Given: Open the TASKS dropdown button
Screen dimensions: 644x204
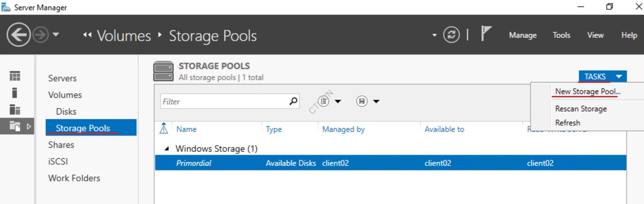Looking at the screenshot, I should click(603, 76).
